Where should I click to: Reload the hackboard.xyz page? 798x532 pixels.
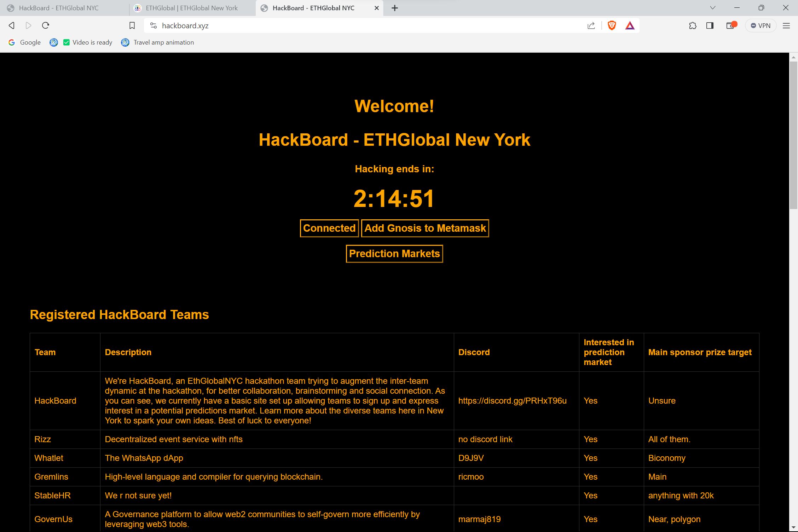pyautogui.click(x=46, y=25)
